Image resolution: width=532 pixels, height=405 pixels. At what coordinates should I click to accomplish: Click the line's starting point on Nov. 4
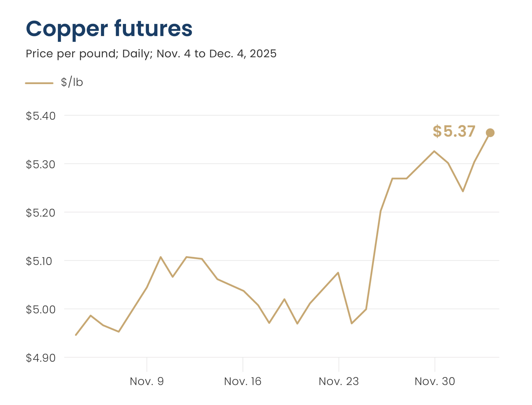76,335
